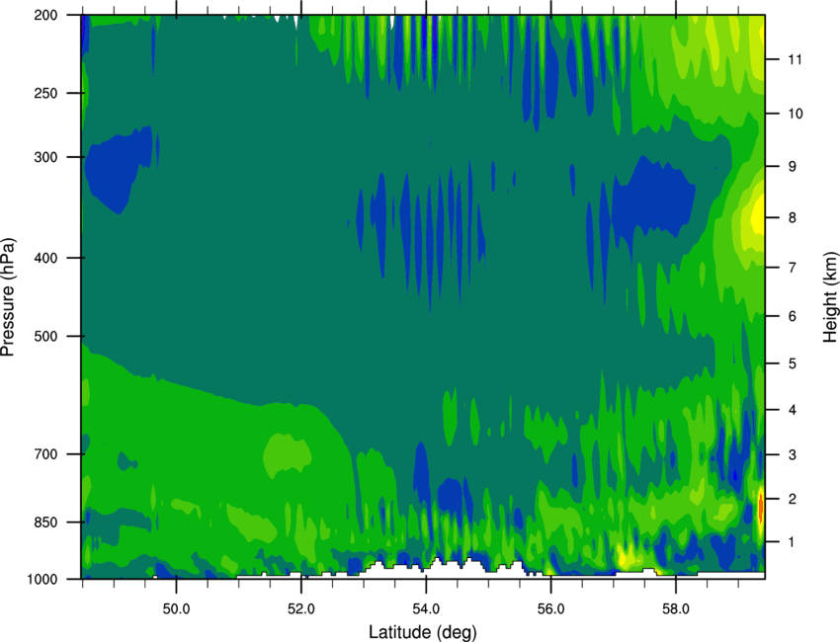Click pressure tick label '200'
Image resolution: width=840 pixels, height=642 pixels.
coord(45,15)
